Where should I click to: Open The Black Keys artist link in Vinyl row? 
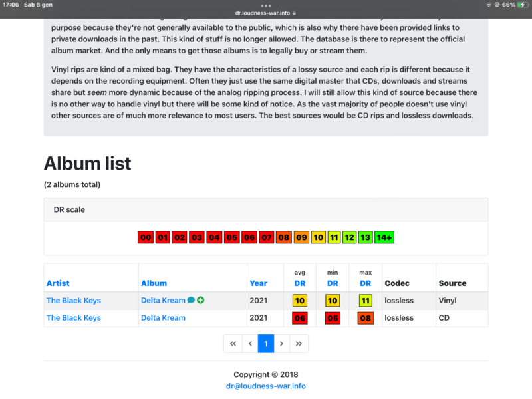click(x=74, y=301)
